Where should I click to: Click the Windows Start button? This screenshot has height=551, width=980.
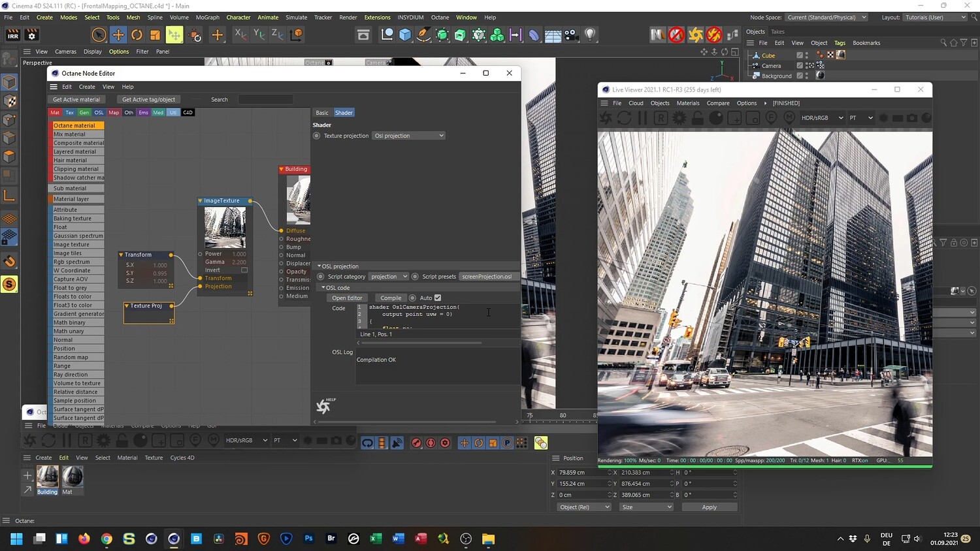coord(16,539)
